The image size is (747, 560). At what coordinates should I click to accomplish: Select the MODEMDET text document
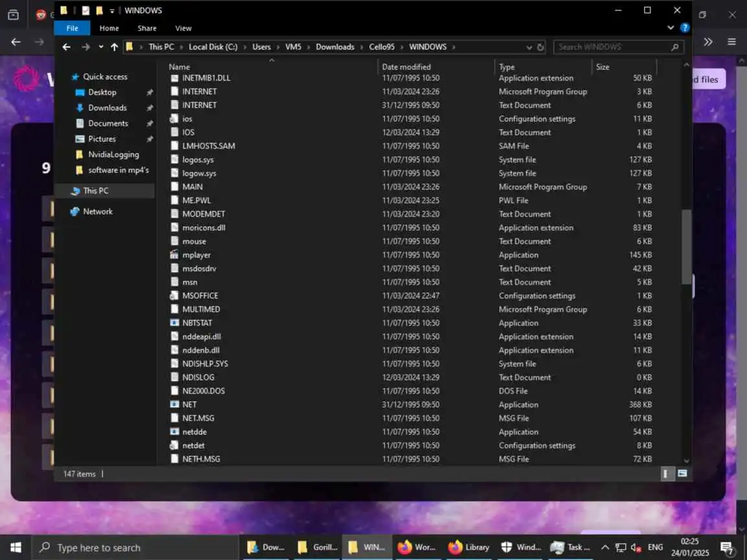pyautogui.click(x=204, y=215)
